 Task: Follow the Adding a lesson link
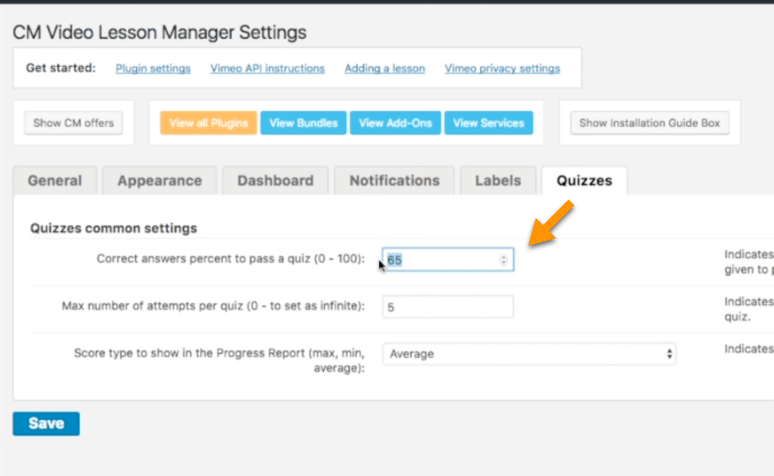385,69
